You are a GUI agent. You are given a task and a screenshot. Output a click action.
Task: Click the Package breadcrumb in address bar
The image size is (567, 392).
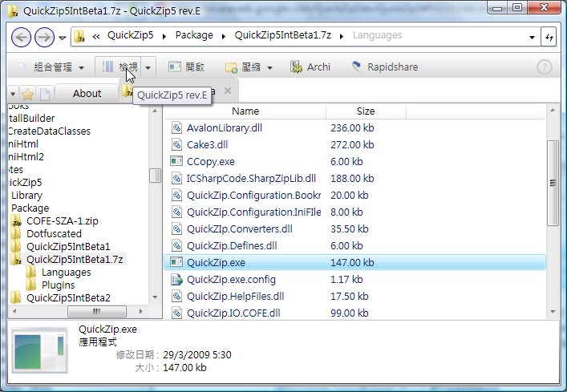[196, 35]
